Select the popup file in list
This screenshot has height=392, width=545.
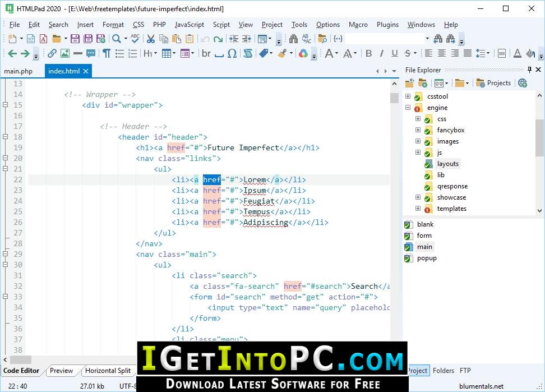427,258
